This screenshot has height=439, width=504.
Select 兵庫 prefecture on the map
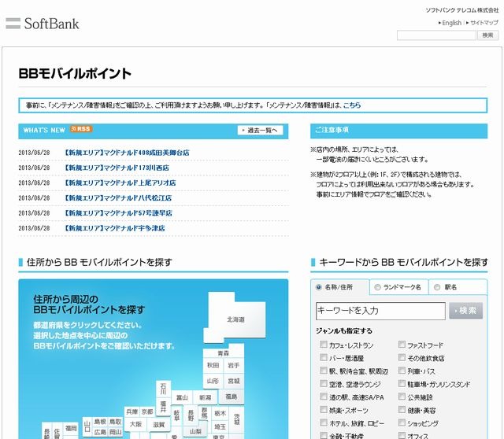tap(132, 411)
